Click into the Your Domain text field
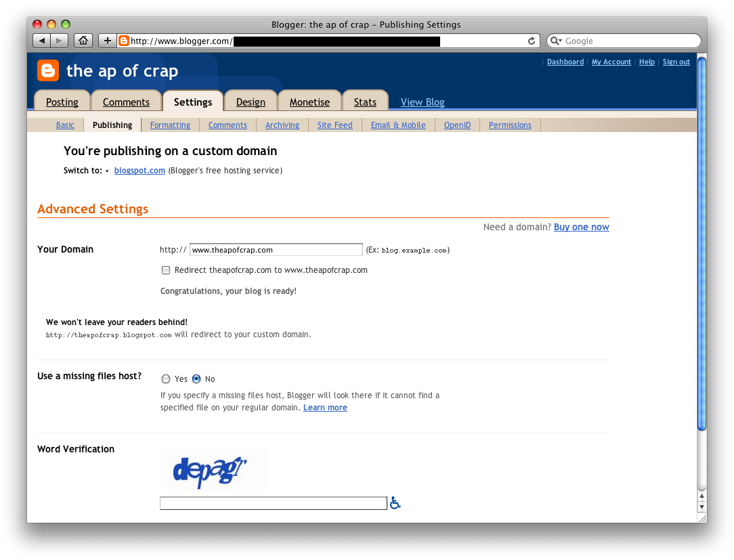 pyautogui.click(x=276, y=250)
